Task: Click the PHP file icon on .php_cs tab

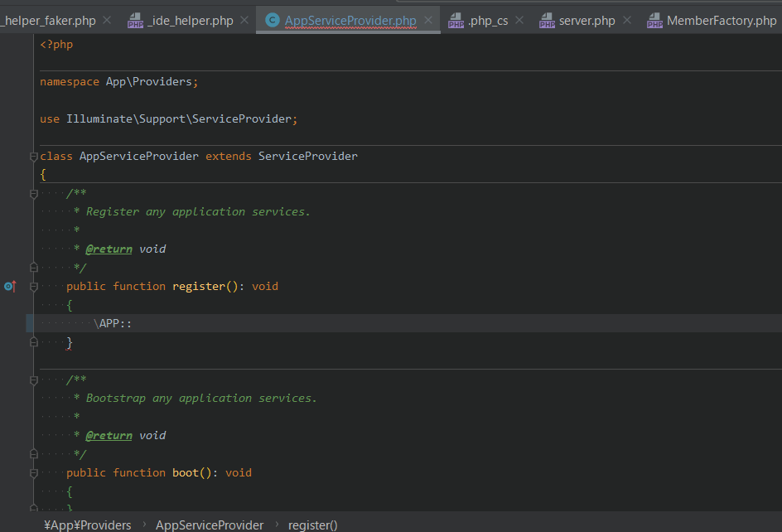Action: [x=456, y=21]
